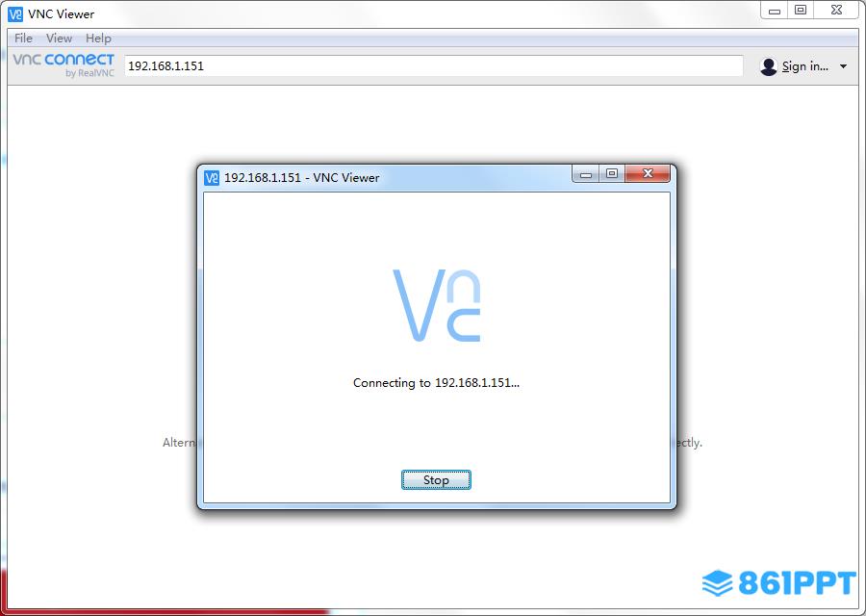The image size is (866, 616).
Task: Click the VNC icon in the connection dialog title bar
Action: 212,178
